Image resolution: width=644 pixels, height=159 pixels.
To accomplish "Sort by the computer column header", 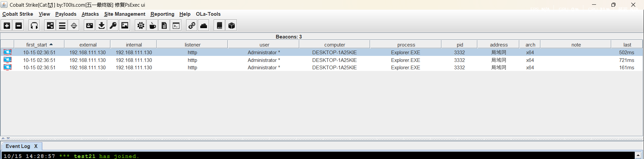I will pyautogui.click(x=335, y=45).
